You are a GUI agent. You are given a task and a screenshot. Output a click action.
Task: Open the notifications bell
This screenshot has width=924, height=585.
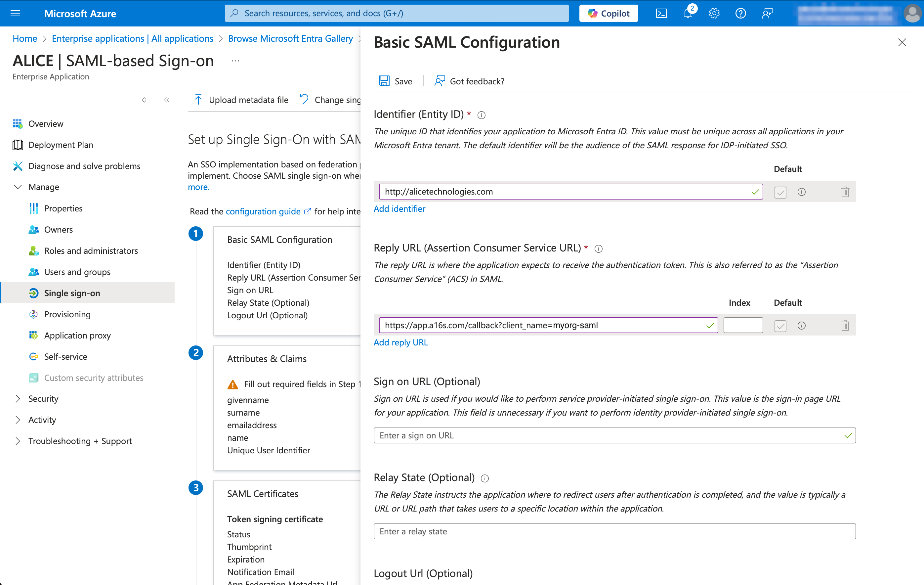tap(688, 14)
